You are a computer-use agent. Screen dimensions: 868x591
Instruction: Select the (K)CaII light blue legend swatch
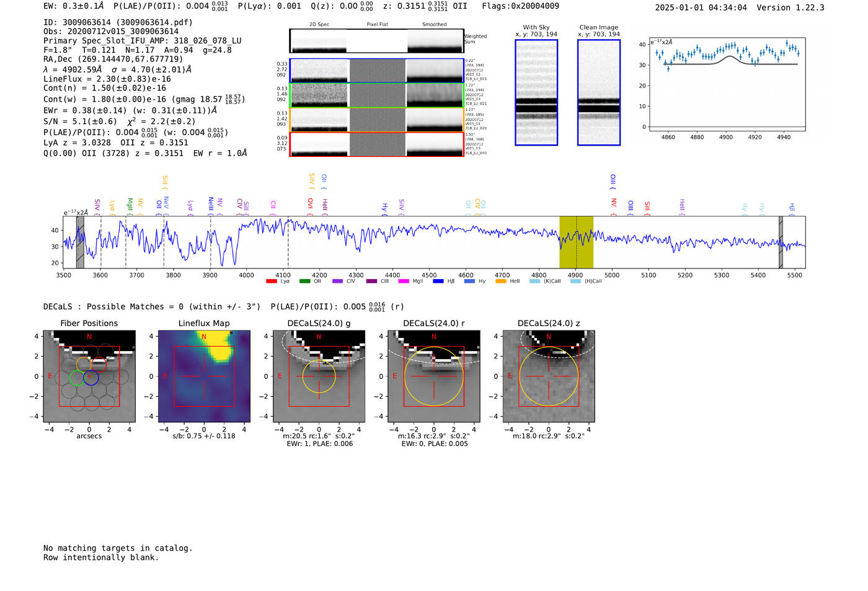534,281
